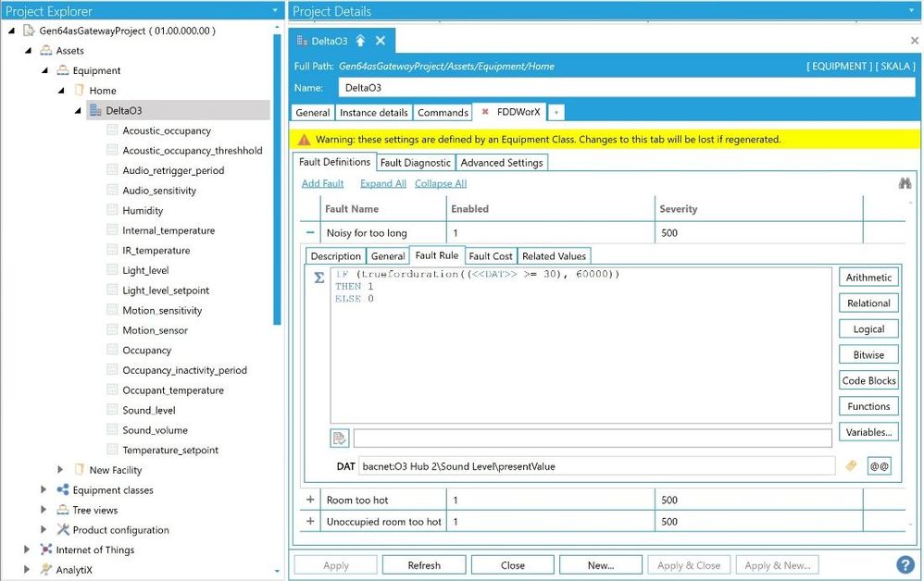Click the Close button at bottom
Viewport: 924px width, 581px height.
pos(512,565)
